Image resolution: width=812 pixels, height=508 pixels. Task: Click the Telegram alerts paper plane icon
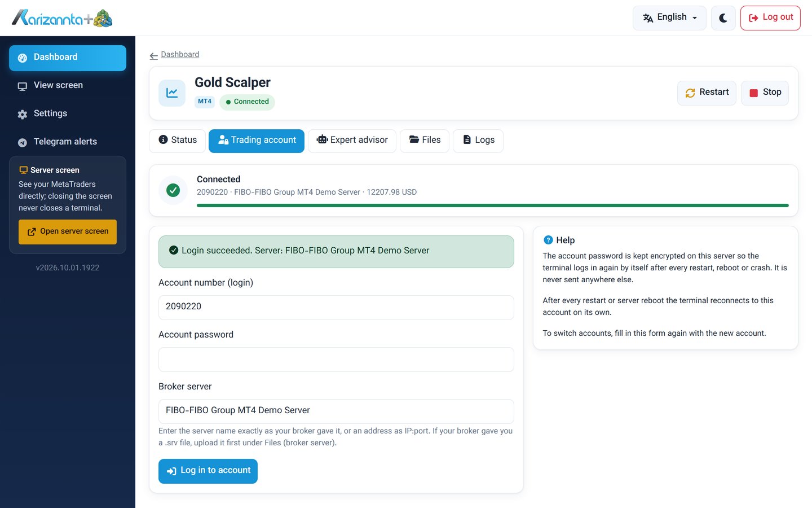23,143
